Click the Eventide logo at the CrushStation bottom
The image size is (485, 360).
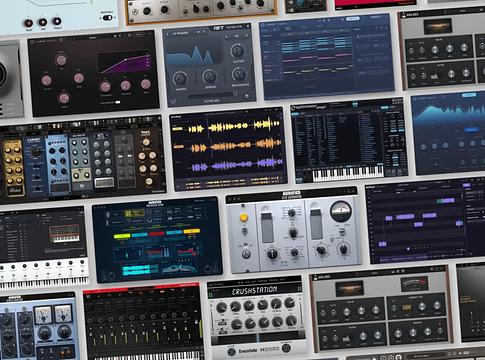coord(248,351)
